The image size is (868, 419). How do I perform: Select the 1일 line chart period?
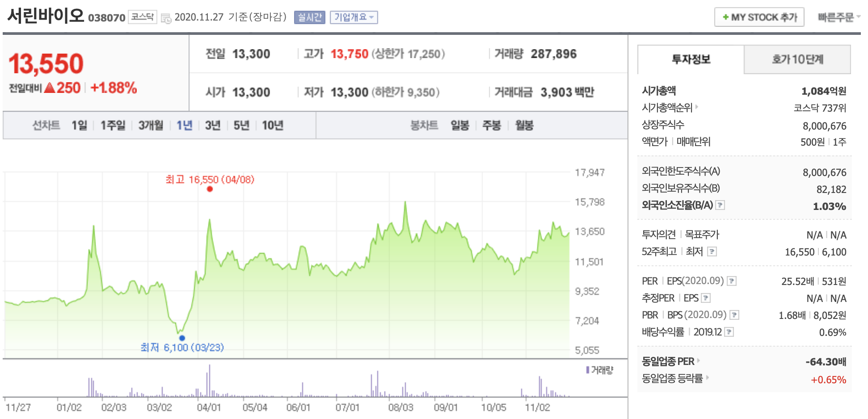pyautogui.click(x=79, y=126)
